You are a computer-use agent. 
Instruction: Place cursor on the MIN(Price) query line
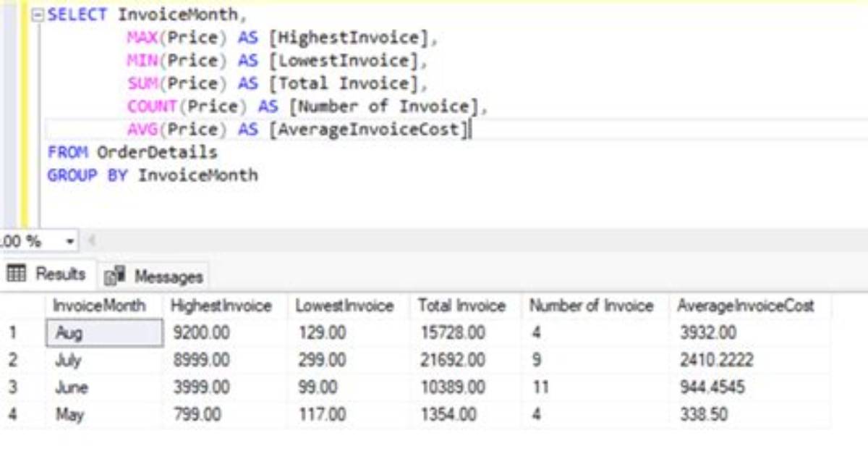point(278,61)
